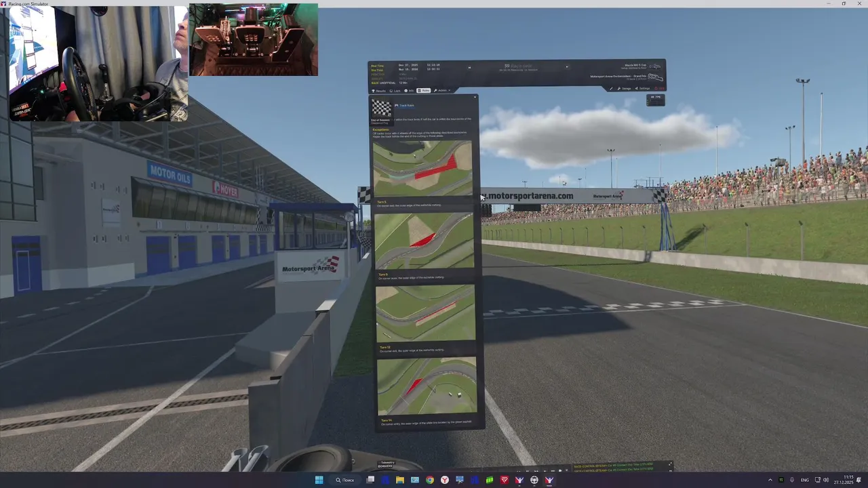
Task: Click the 'Exceptions:' heading text
Action: (x=380, y=129)
